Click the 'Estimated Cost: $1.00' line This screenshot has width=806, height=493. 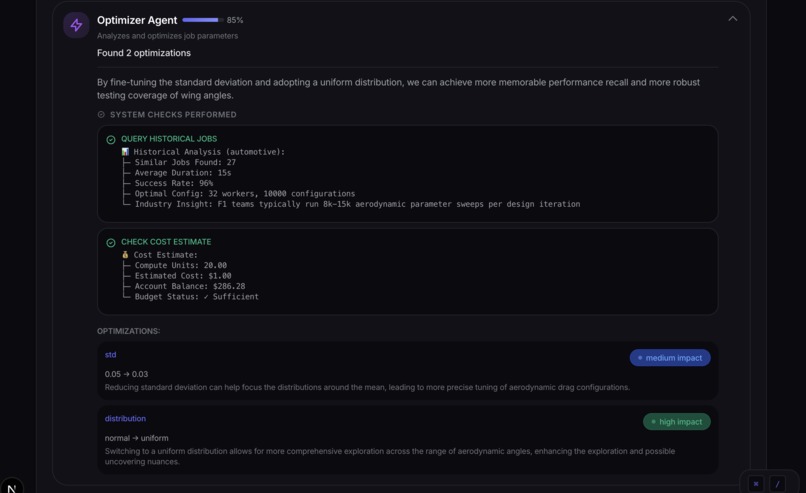(x=183, y=276)
